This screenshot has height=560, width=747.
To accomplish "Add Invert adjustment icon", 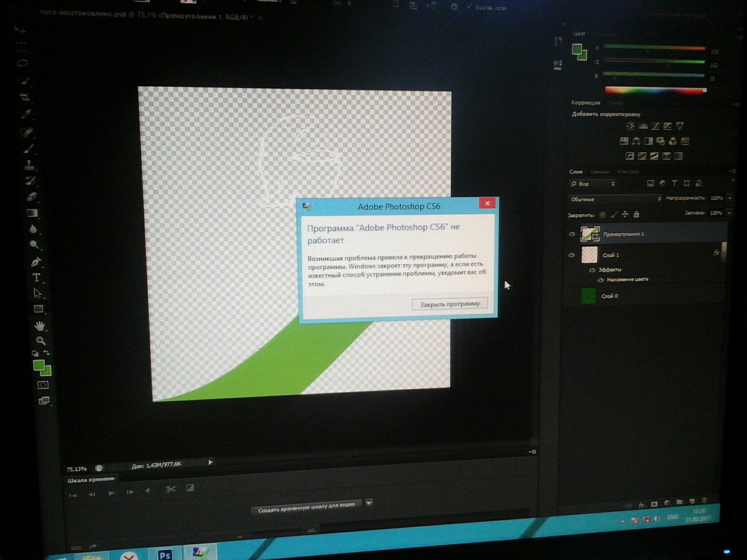I will tap(630, 156).
